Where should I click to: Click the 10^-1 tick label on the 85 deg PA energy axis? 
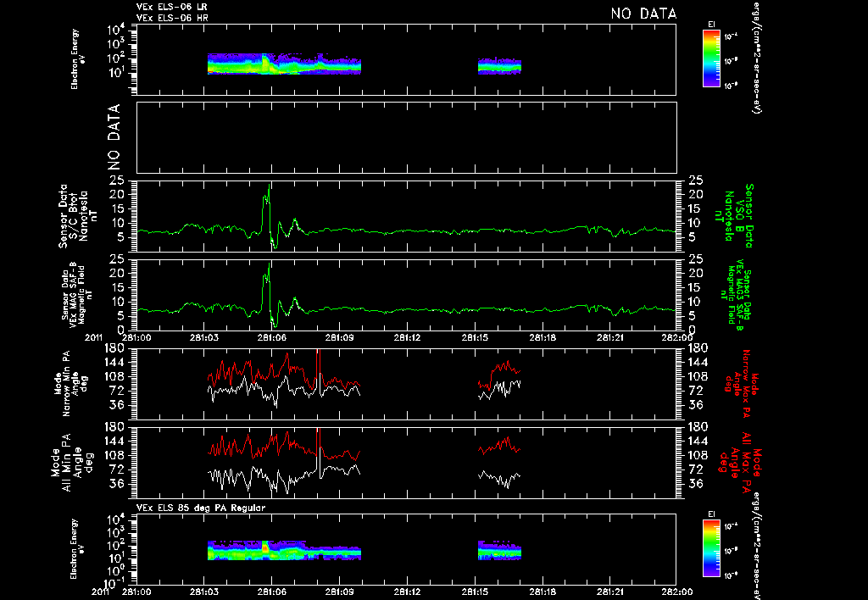(x=114, y=583)
